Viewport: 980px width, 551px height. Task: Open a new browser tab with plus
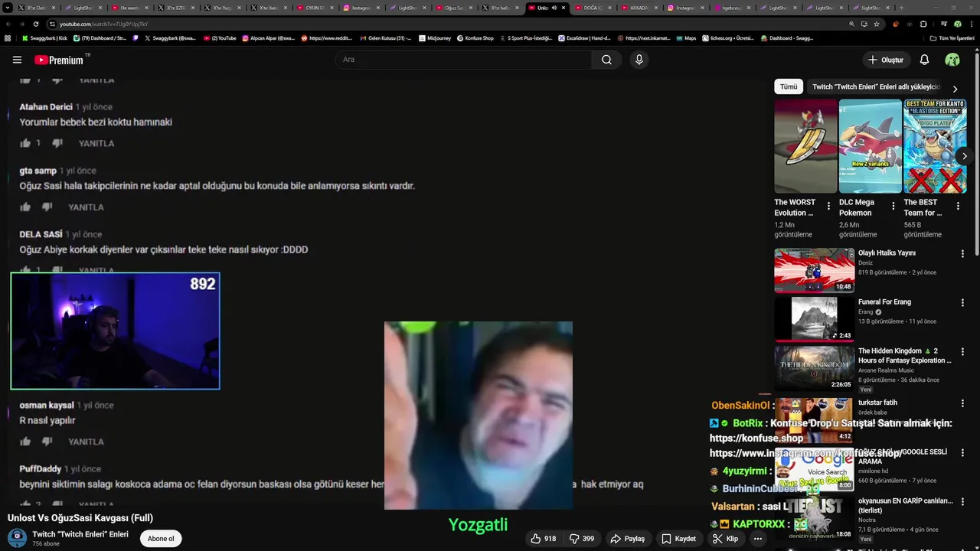click(900, 8)
